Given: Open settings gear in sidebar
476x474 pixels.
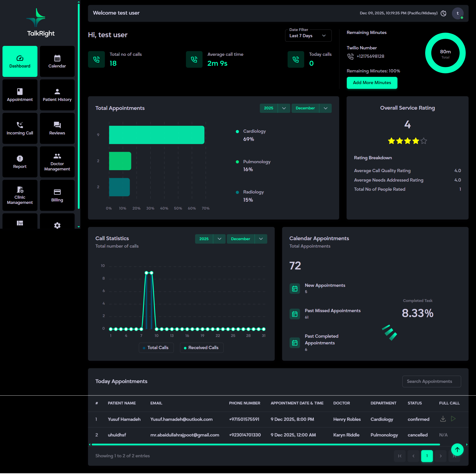Looking at the screenshot, I should 57,225.
